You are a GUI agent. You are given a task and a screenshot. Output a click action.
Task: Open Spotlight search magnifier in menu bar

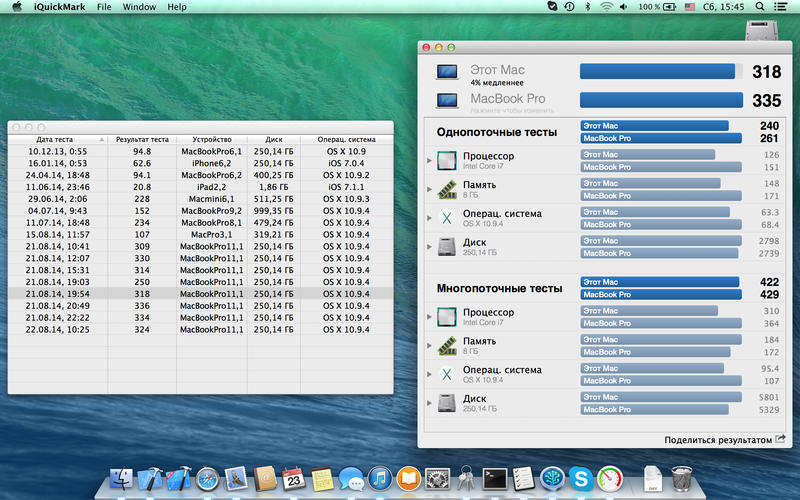(760, 7)
